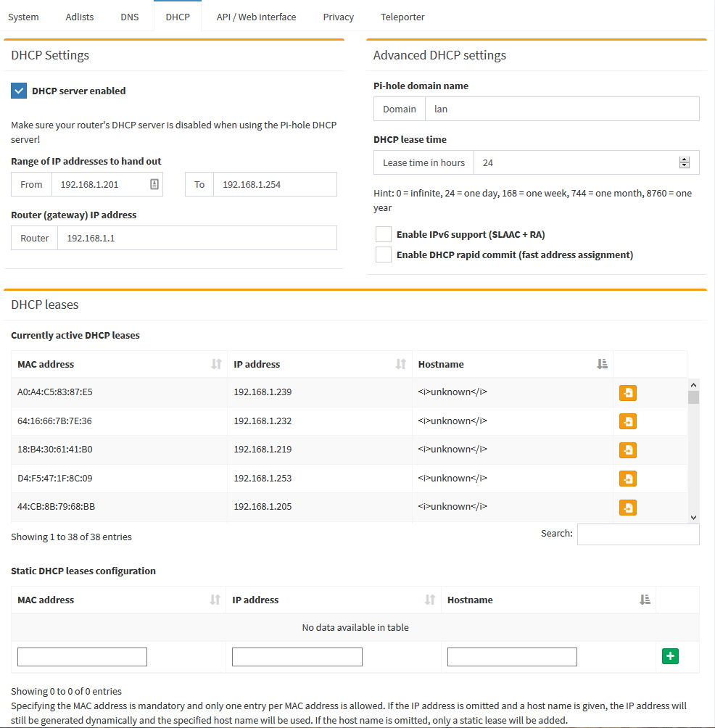Copy lease 192.168.1.253 to static leases
Viewport: 715px width, 728px height.
click(627, 479)
